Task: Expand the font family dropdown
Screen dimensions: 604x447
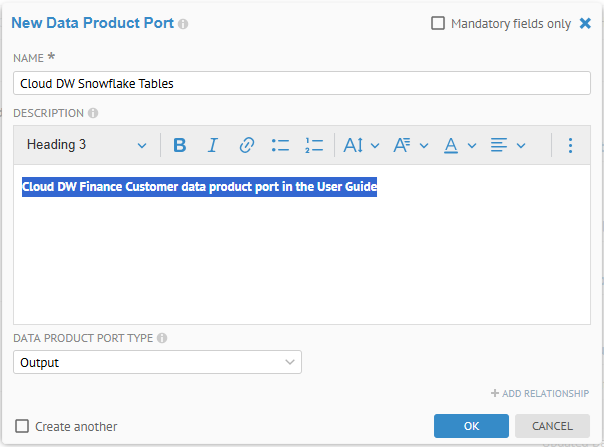Action: click(410, 145)
